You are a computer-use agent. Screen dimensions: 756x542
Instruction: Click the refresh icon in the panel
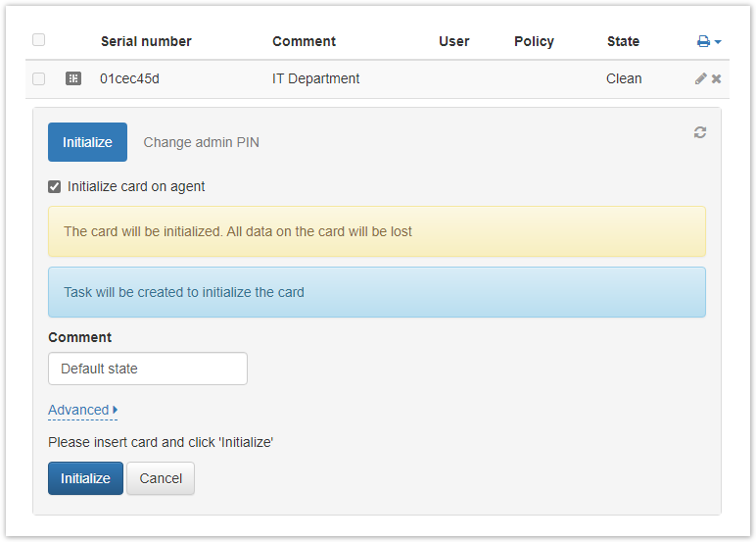click(700, 132)
